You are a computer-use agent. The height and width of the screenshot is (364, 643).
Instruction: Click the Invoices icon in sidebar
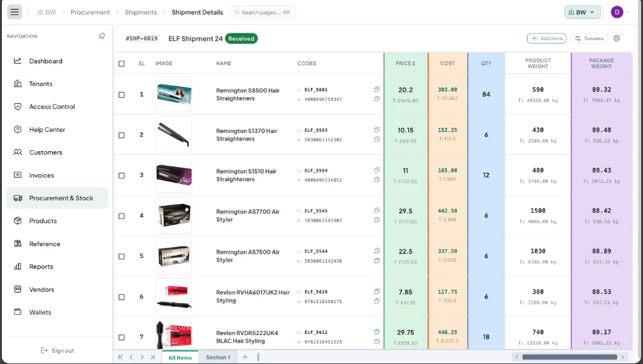(x=18, y=175)
